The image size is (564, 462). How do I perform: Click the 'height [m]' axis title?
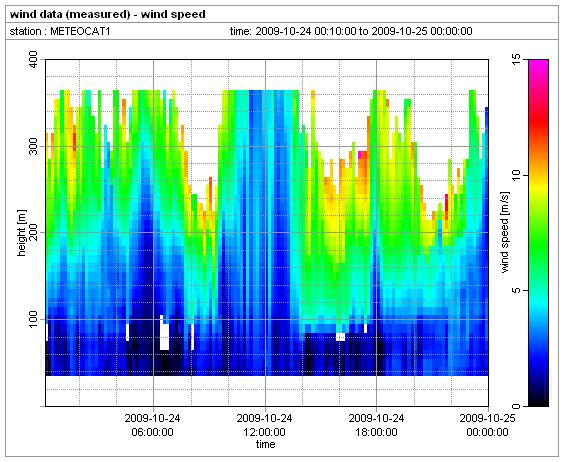coord(22,233)
